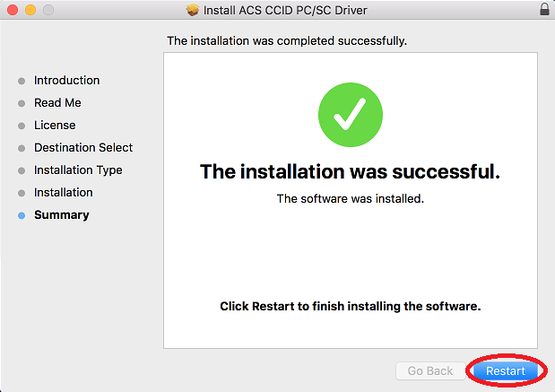Click the yellow minimize window button
The height and width of the screenshot is (392, 555).
[30, 10]
